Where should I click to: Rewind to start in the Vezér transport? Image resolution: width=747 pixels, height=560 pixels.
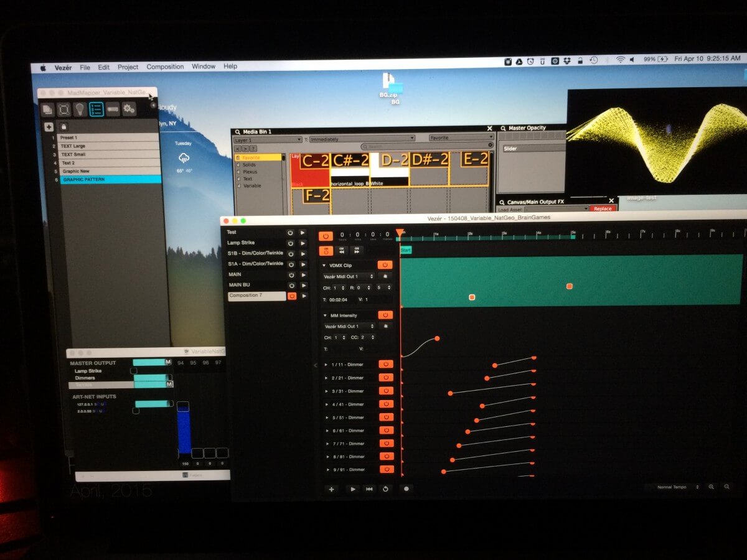point(369,489)
